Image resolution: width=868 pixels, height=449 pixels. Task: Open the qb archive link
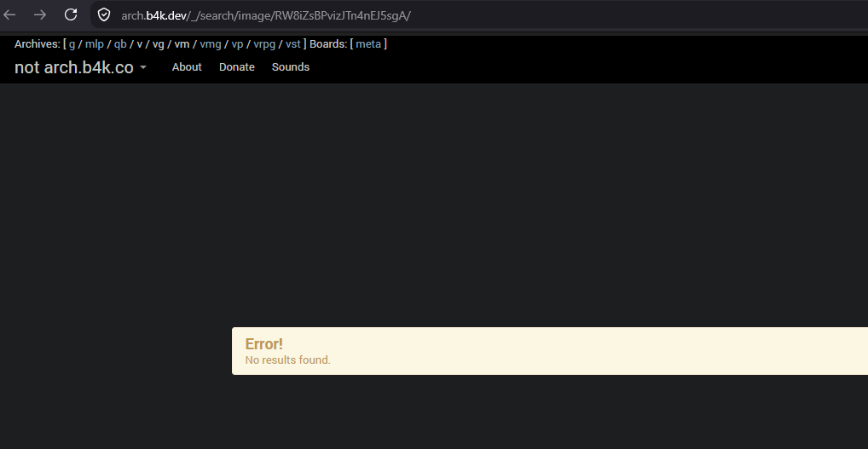coord(120,44)
